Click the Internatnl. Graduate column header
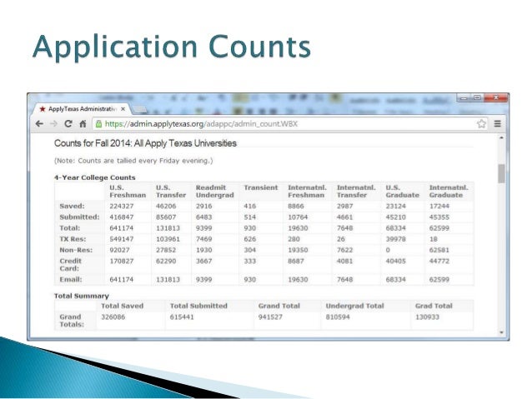This screenshot has width=532, height=399. pyautogui.click(x=449, y=192)
